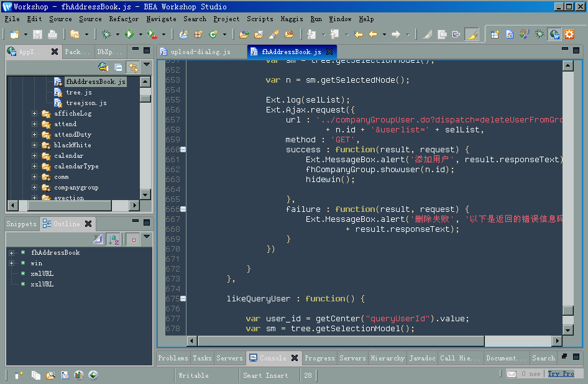Click the file tree horizontal scrollbar thumb
Image resolution: width=588 pixels, height=384 pixels.
point(70,205)
